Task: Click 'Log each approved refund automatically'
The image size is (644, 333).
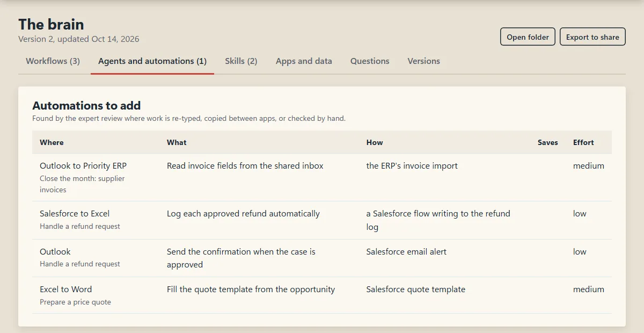Action: tap(243, 213)
